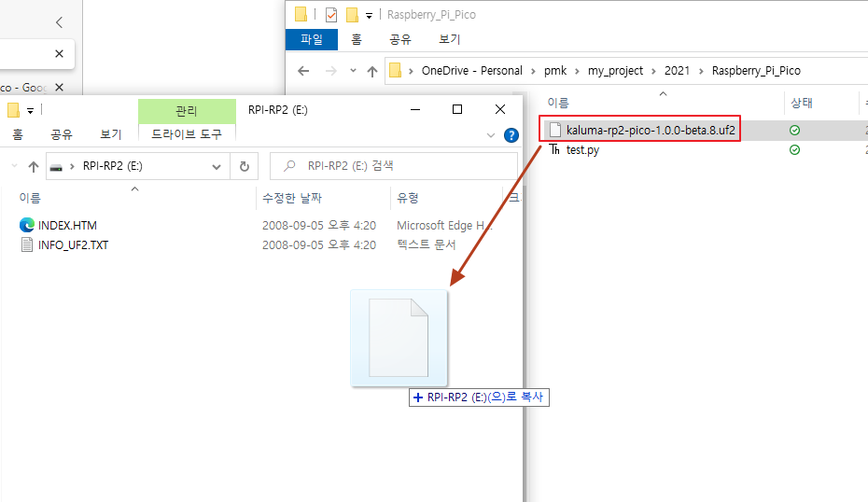Open the 드라이브 도구 ribbon tab
Image resolution: width=868 pixels, height=502 pixels.
pos(187,134)
